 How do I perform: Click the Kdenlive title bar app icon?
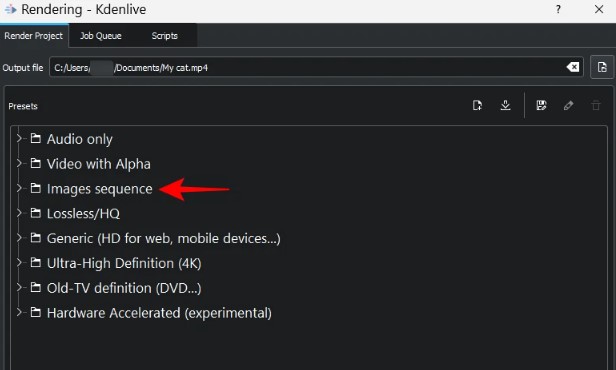click(11, 9)
